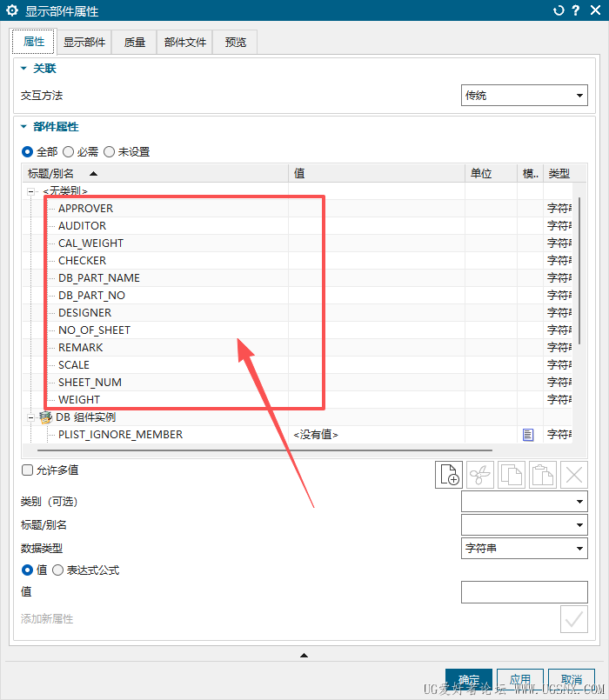Image resolution: width=609 pixels, height=700 pixels.
Task: Click the horizontal scrollbar under attribute list
Action: pos(264,450)
